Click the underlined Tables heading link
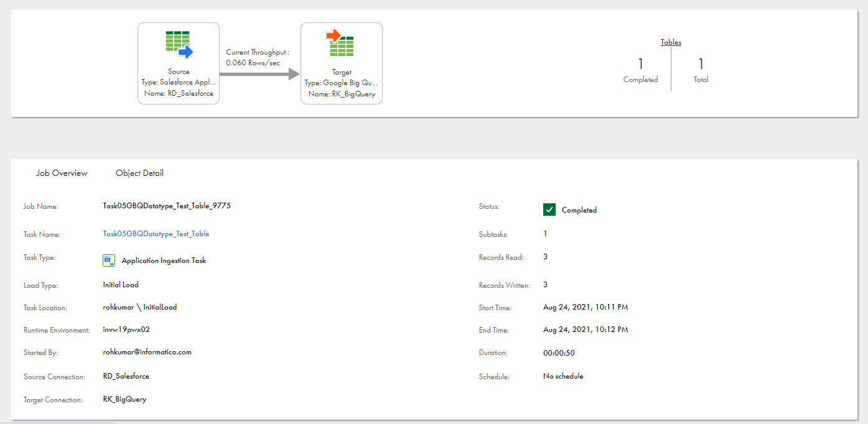The image size is (868, 424). pos(671,42)
